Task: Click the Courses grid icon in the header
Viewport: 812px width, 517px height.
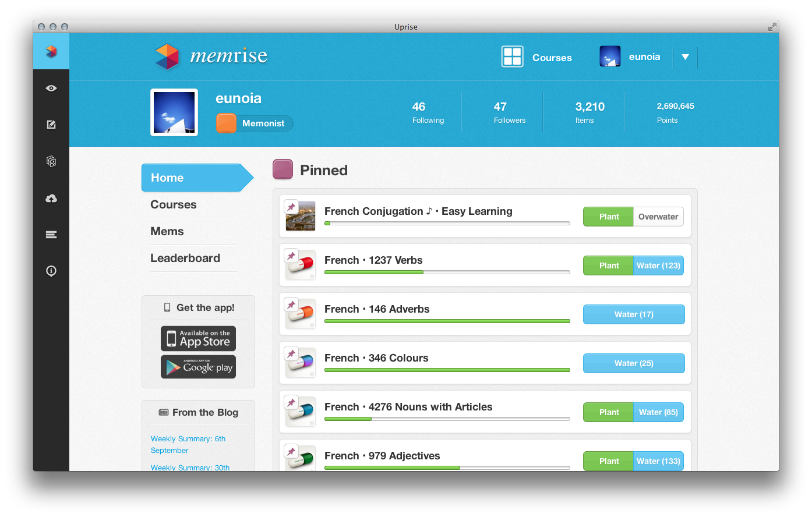Action: coord(513,57)
